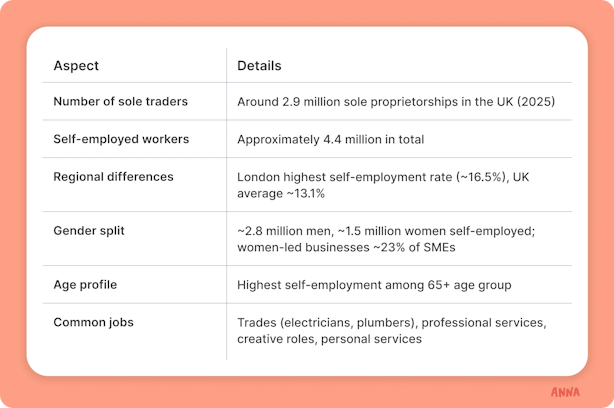614x408 pixels.
Task: Click the ~2.8 million men text line
Action: pyautogui.click(x=386, y=231)
